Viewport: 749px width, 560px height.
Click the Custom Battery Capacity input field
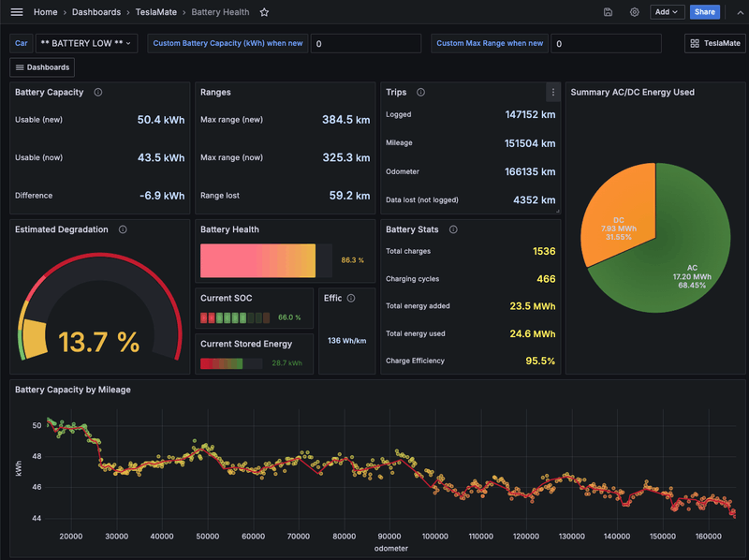pyautogui.click(x=366, y=43)
